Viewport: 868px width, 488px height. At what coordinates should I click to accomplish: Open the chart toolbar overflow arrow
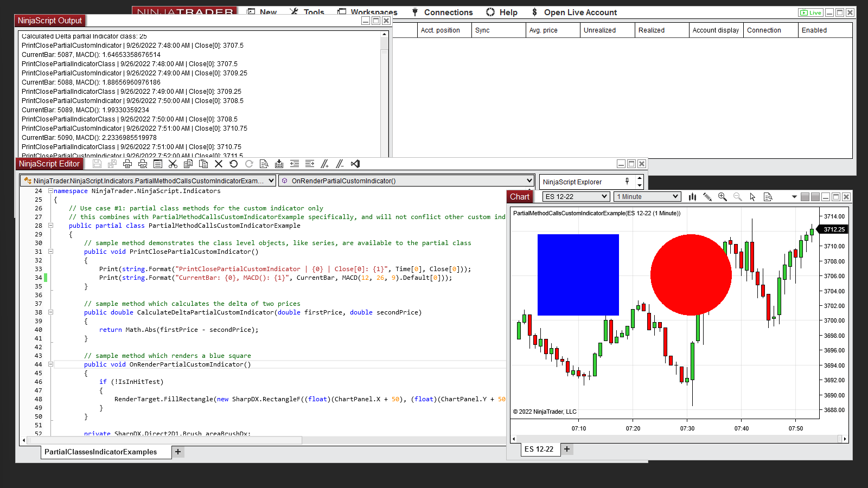794,197
